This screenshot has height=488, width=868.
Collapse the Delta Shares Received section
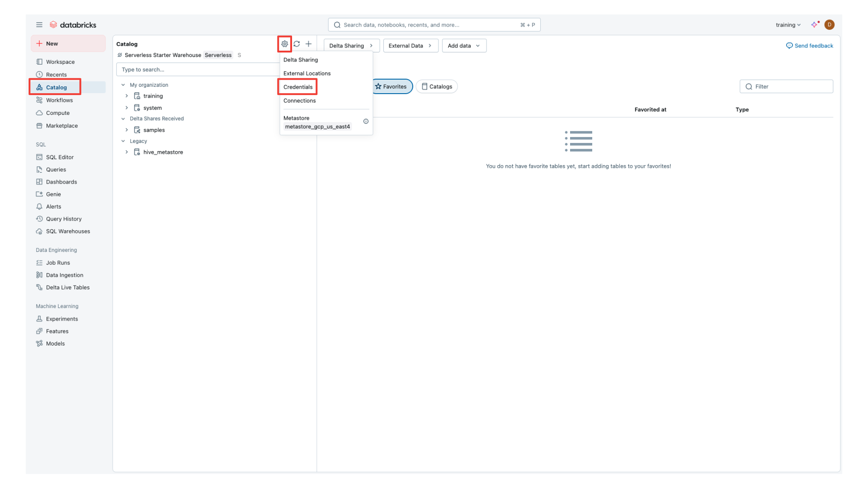point(123,118)
